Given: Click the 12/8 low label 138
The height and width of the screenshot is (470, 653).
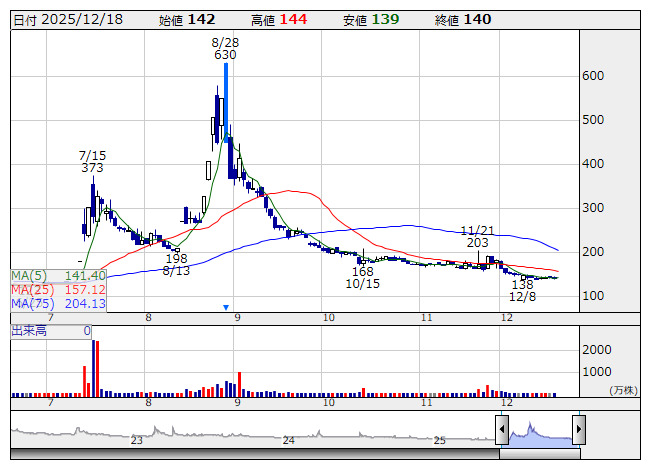Looking at the screenshot, I should 522,284.
